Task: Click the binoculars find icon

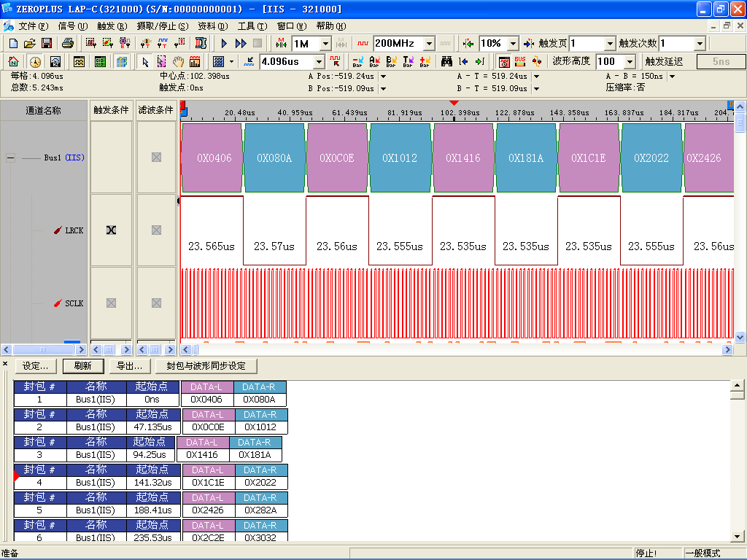Action: 446,62
